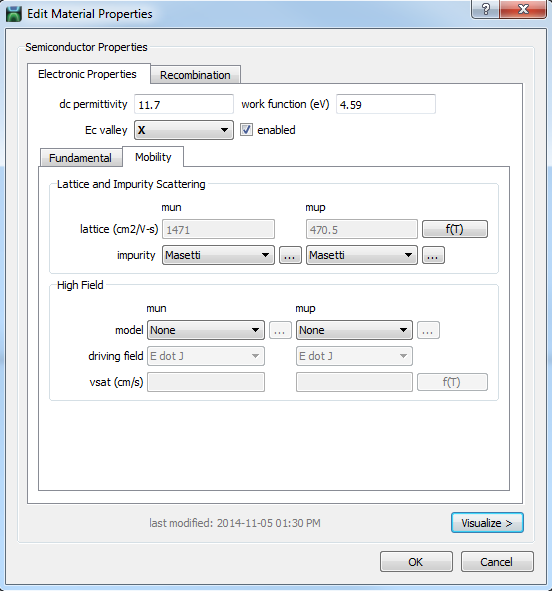
Task: Click the application icon in the title bar
Action: pyautogui.click(x=14, y=14)
